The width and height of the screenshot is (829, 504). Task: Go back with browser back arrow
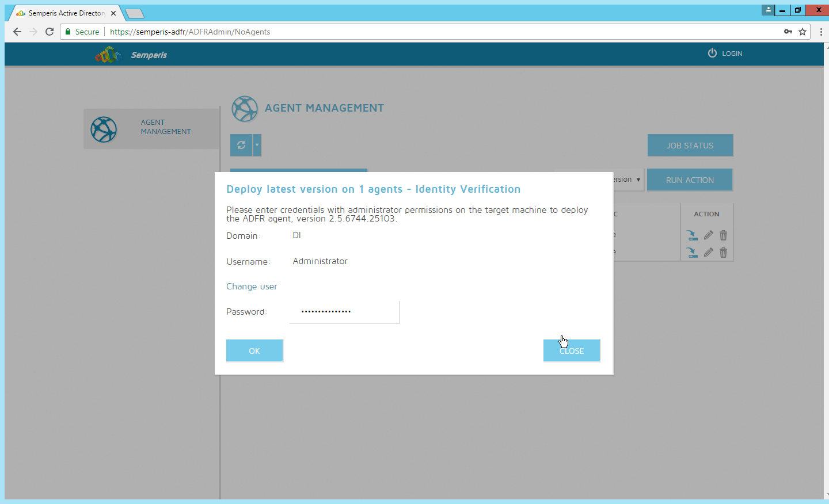(x=17, y=32)
